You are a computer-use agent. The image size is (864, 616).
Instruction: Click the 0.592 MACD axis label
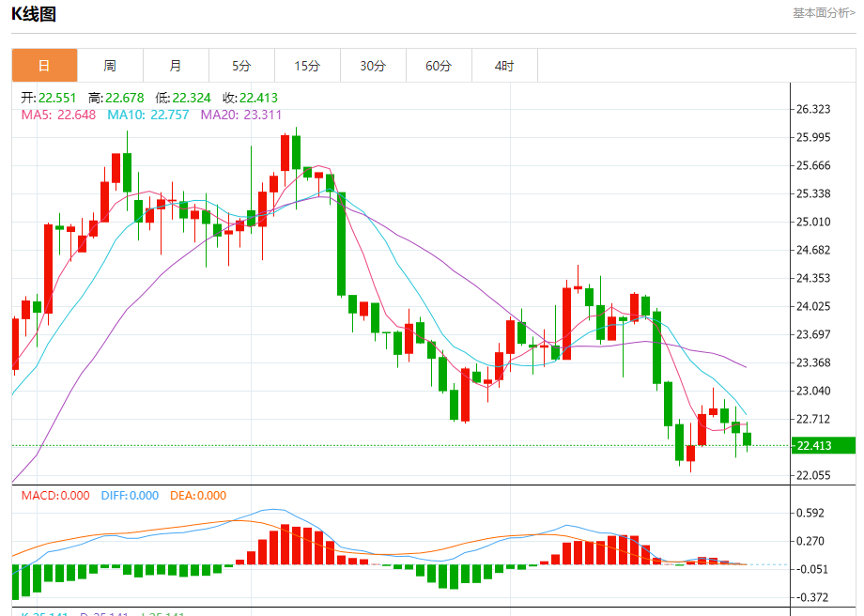click(x=810, y=513)
